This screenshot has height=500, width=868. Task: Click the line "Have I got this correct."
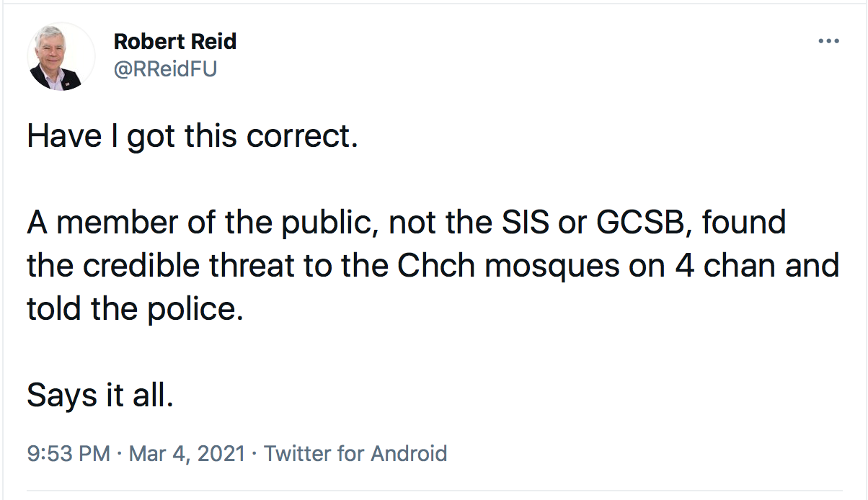coord(192,137)
